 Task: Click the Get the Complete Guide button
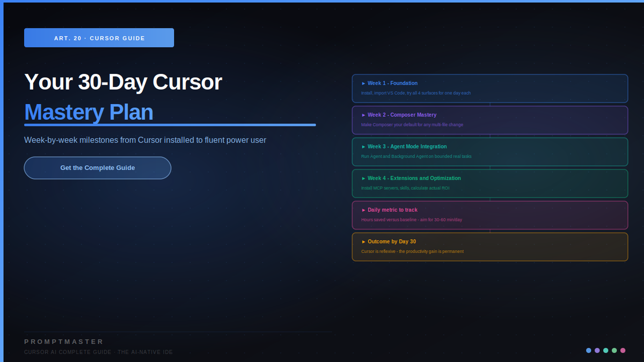tap(98, 168)
